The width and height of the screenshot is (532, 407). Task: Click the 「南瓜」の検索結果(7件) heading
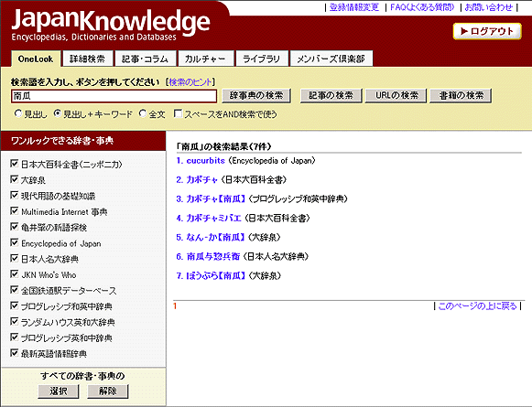click(224, 146)
